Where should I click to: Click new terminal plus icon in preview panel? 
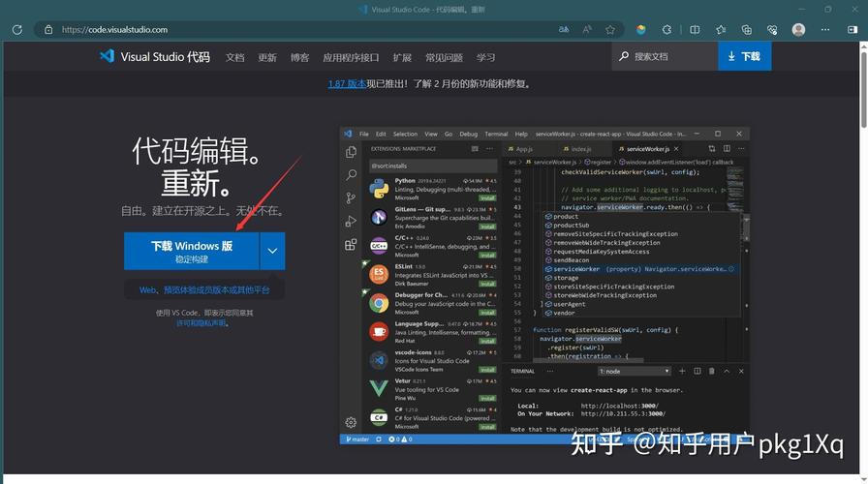point(682,371)
